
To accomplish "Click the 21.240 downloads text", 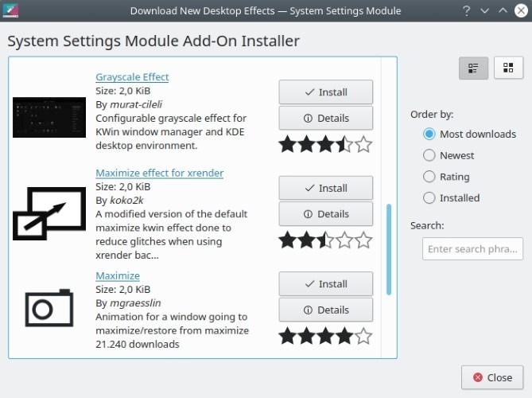I will point(138,345).
